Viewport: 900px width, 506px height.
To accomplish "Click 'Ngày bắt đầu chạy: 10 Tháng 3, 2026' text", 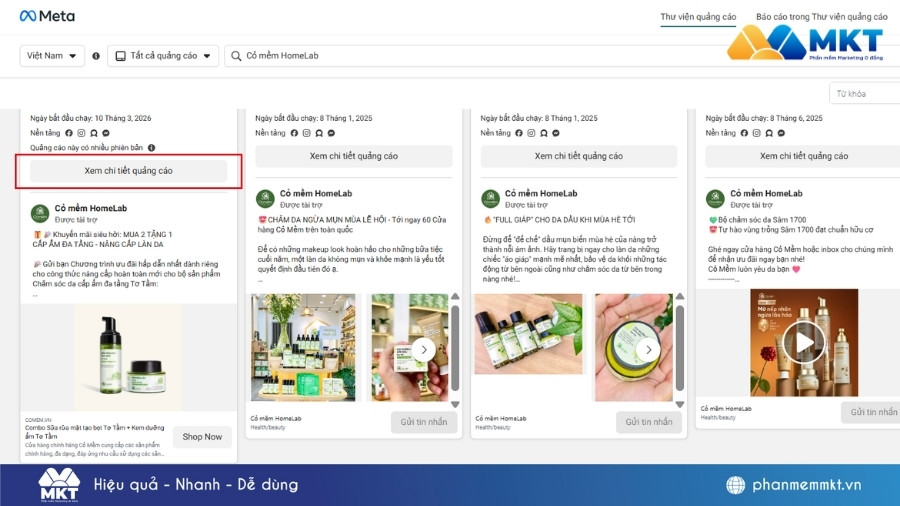I will tap(91, 118).
